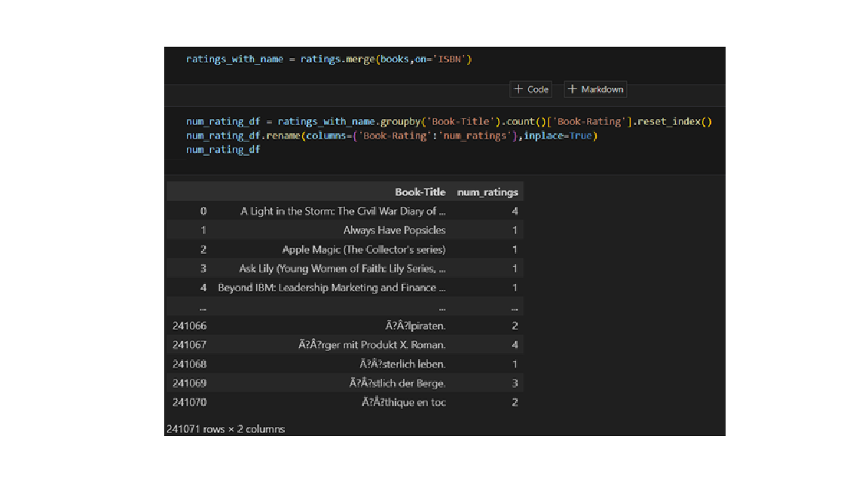Select the num_ratings column header
The height and width of the screenshot is (488, 868).
click(487, 192)
